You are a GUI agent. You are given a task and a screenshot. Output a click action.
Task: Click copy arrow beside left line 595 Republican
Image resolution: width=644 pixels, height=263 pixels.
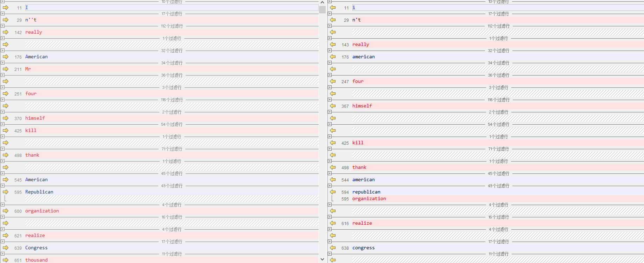pyautogui.click(x=6, y=192)
